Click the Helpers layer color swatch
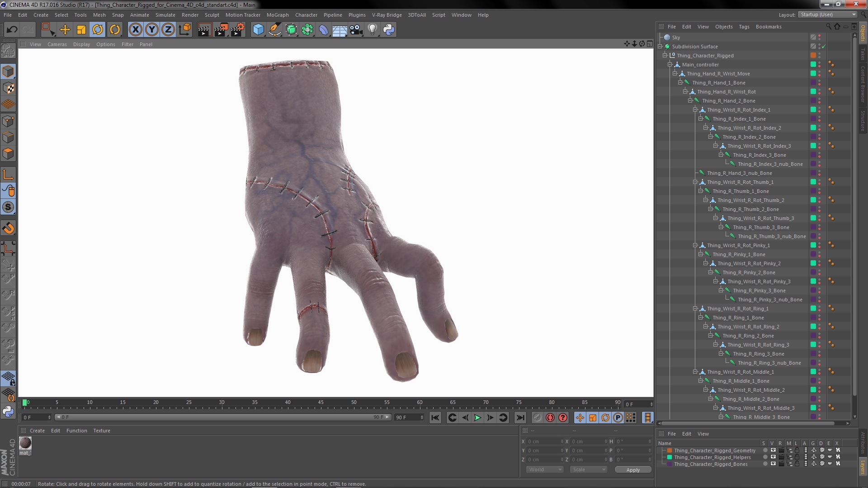The height and width of the screenshot is (488, 868). [x=670, y=457]
